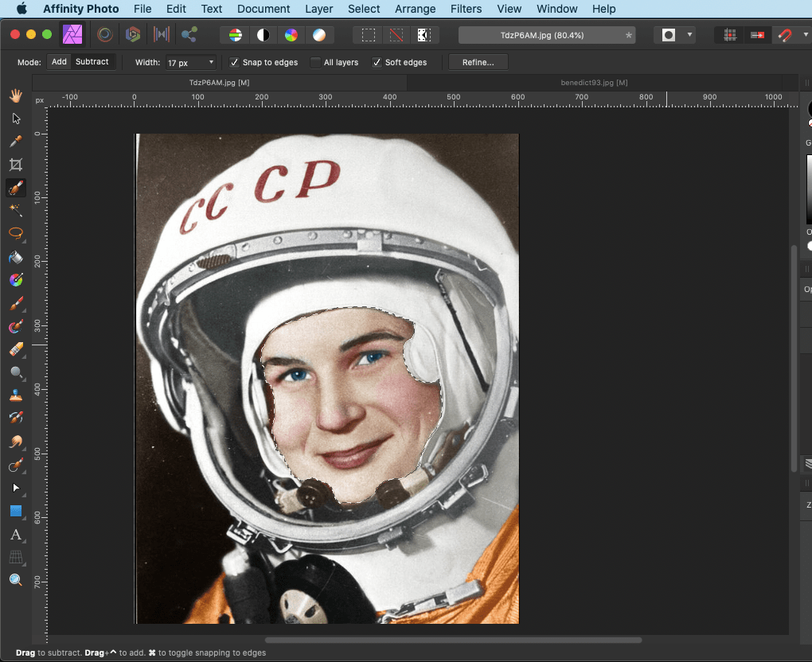Select the Erase Brush tool
This screenshot has height=662, width=812.
pos(15,349)
